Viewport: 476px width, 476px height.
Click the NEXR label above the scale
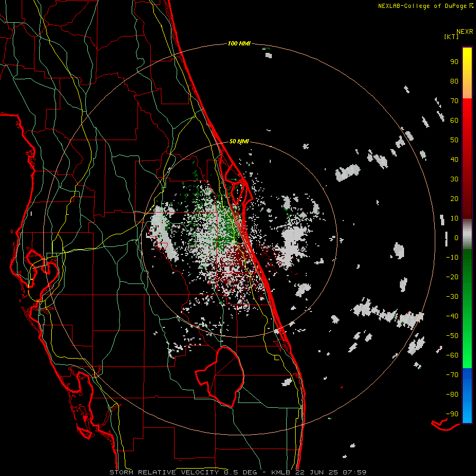[465, 32]
